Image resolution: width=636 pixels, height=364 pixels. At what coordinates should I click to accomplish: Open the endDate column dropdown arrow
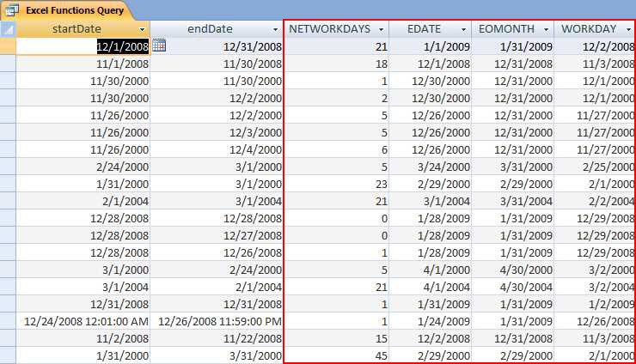[x=275, y=29]
